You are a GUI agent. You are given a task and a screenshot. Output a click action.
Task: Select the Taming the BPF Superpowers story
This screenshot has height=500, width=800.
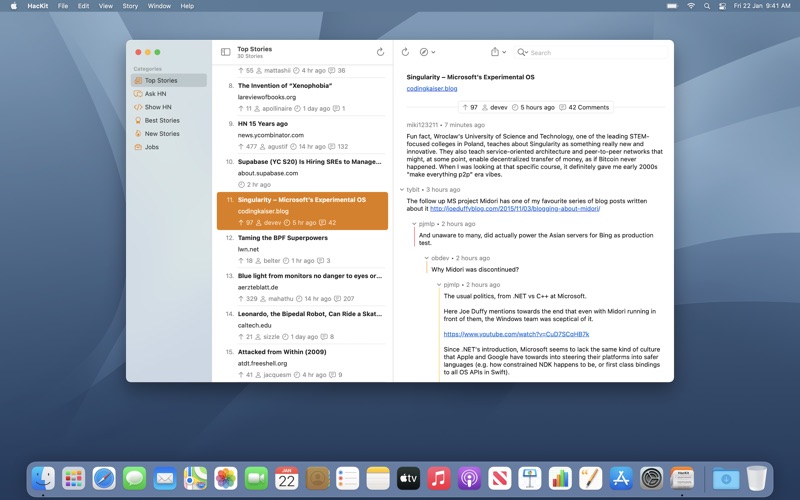282,238
